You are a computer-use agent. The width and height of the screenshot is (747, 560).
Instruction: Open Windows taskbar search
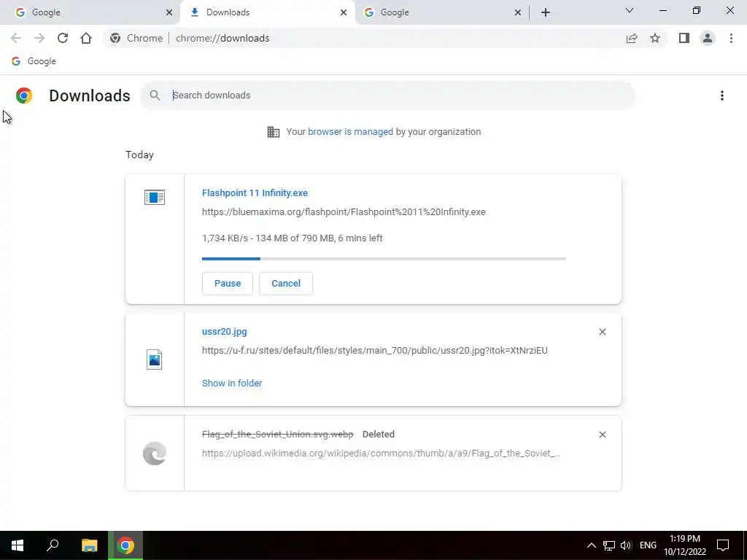[53, 545]
